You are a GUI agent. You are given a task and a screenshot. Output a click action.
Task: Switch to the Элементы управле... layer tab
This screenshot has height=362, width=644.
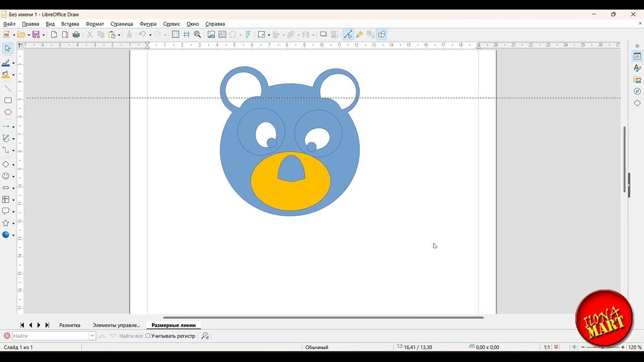coord(116,325)
